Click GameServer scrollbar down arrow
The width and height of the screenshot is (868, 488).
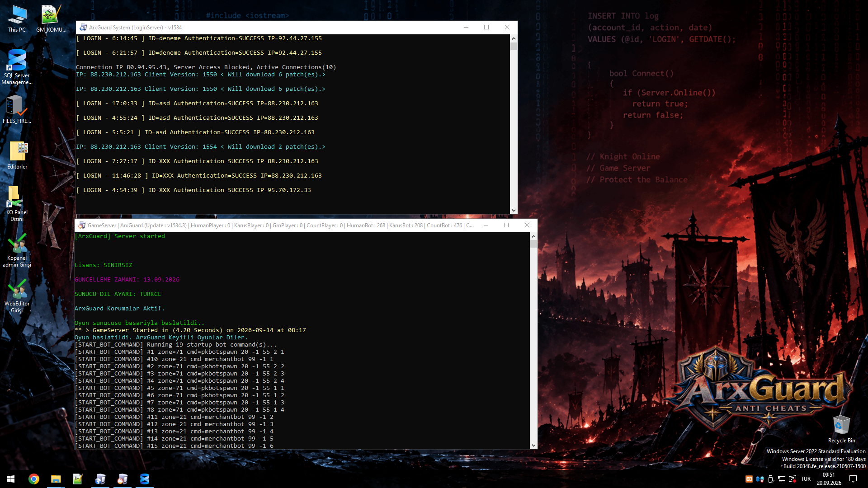coord(533,445)
